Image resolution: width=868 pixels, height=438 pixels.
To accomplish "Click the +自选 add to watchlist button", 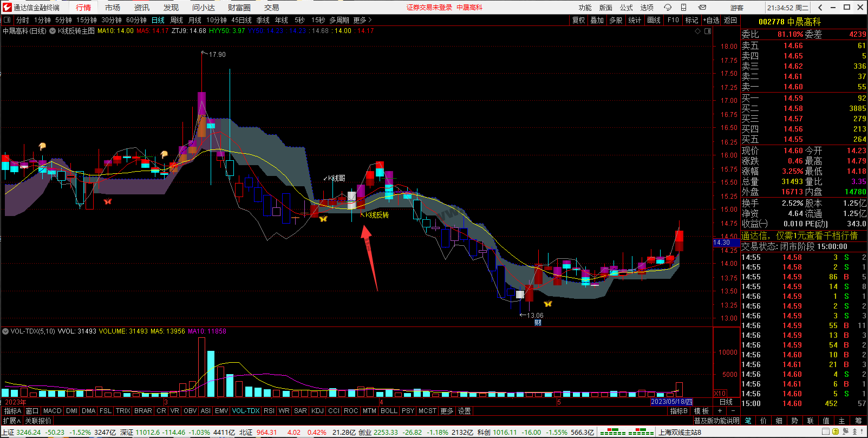I will click(x=711, y=20).
